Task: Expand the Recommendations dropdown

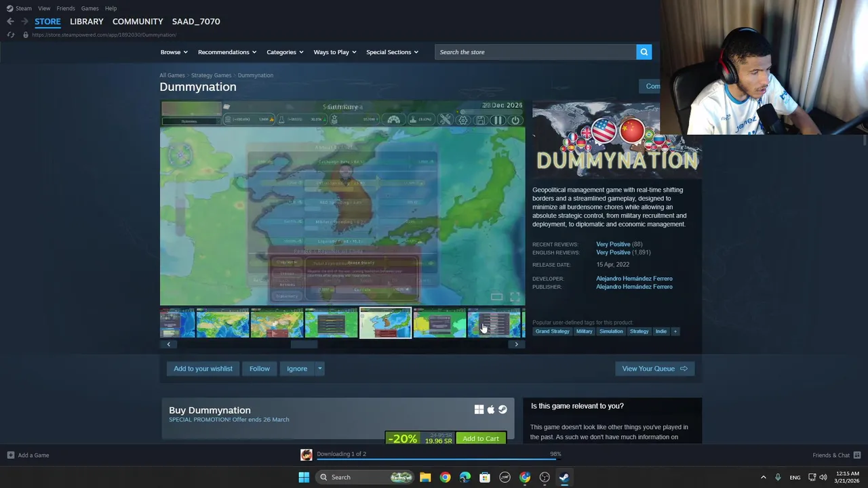Action: 227,52
